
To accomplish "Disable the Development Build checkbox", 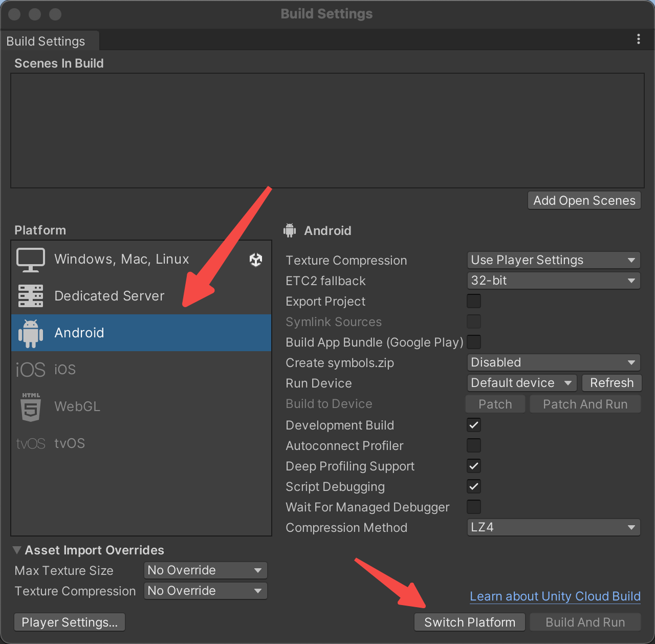I will [x=474, y=425].
